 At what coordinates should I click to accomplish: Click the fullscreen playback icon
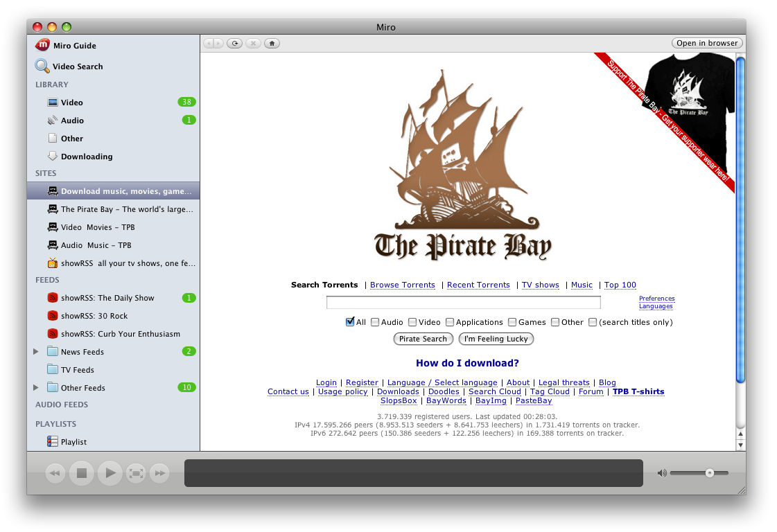(136, 474)
